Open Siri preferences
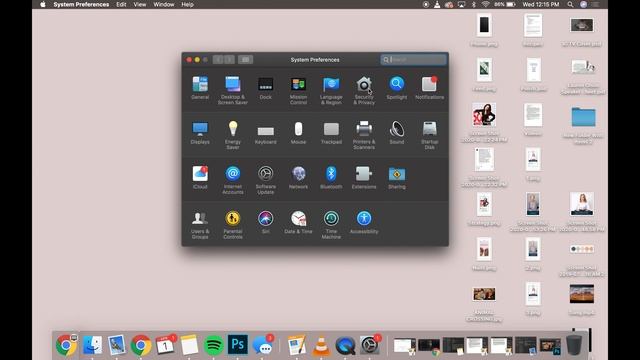This screenshot has height=360, width=640. [x=266, y=222]
